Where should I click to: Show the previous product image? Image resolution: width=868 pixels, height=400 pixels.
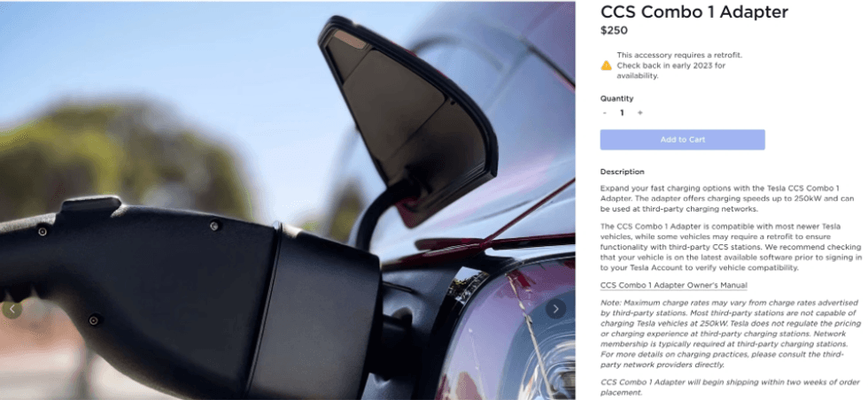tap(12, 309)
